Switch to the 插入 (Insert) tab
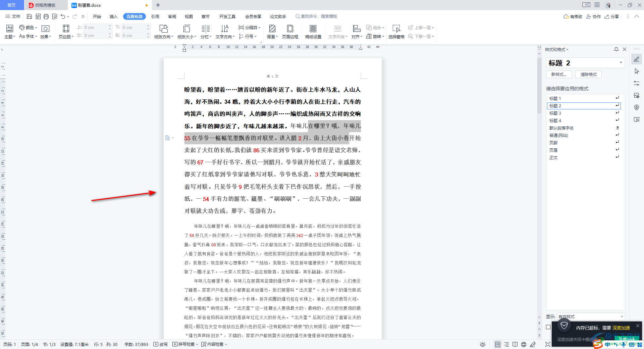644x349 pixels. (x=114, y=16)
